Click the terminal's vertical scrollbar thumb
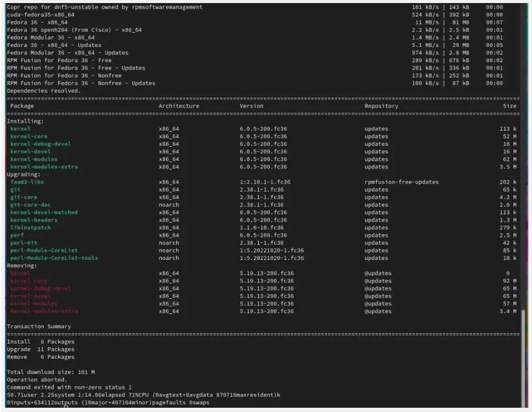Image resolution: width=532 pixels, height=412 pixels. [523, 359]
